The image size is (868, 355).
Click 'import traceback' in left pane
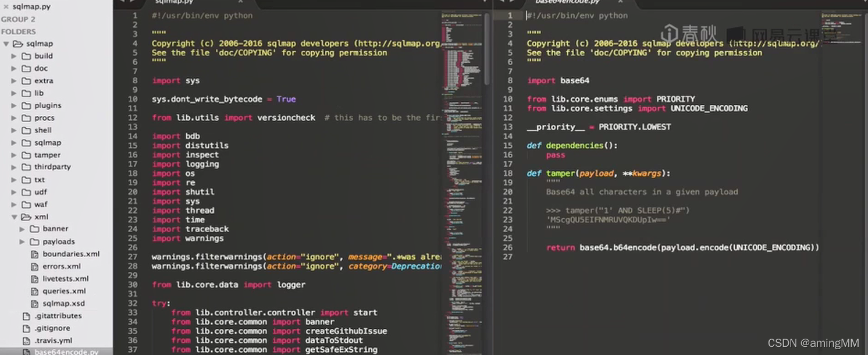(190, 229)
